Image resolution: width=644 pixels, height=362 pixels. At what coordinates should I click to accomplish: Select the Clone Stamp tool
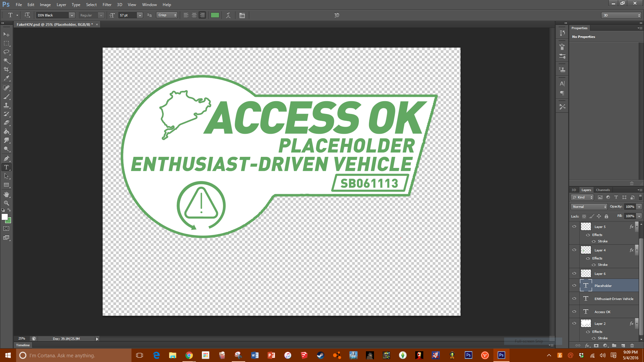(x=6, y=105)
